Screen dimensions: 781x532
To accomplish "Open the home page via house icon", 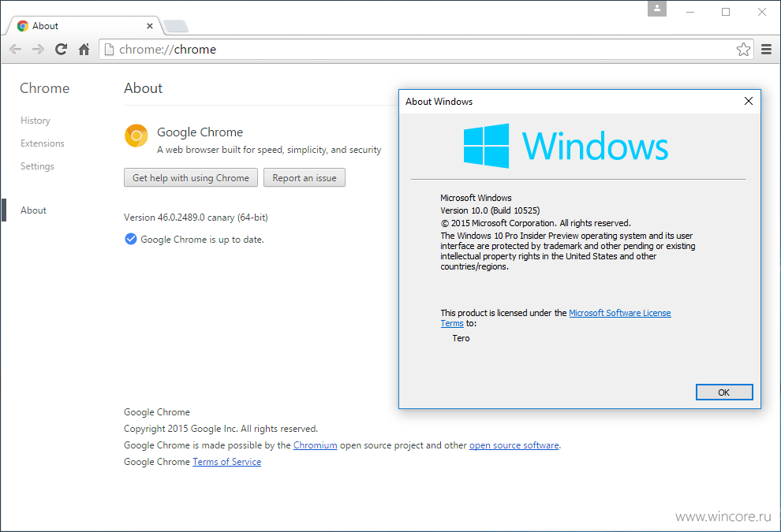I will pos(84,50).
